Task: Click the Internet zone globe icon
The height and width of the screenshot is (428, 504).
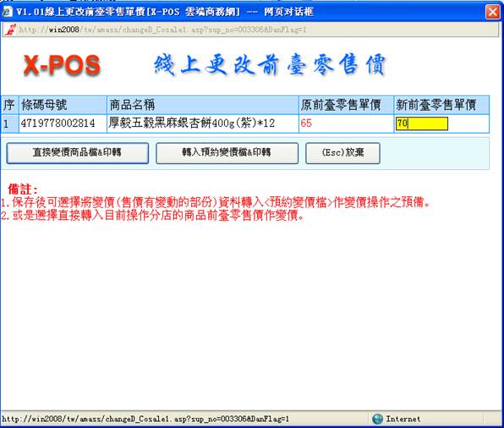Action: coord(377,419)
